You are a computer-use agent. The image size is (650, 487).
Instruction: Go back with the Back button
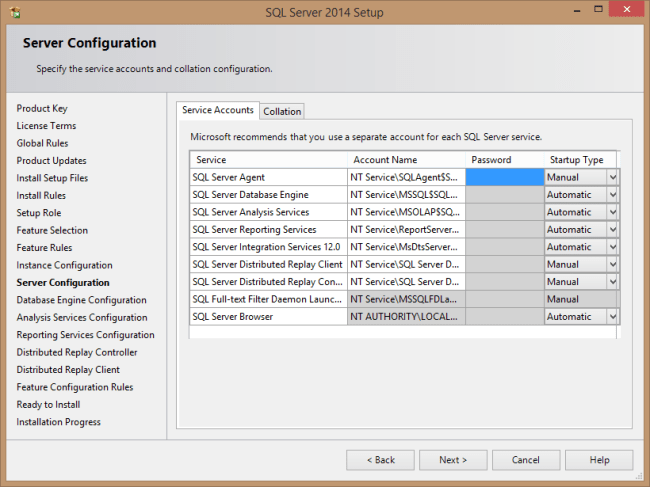380,460
